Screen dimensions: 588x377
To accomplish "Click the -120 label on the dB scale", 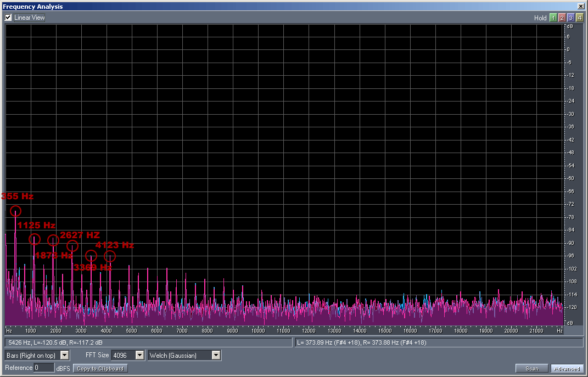I will click(x=572, y=307).
